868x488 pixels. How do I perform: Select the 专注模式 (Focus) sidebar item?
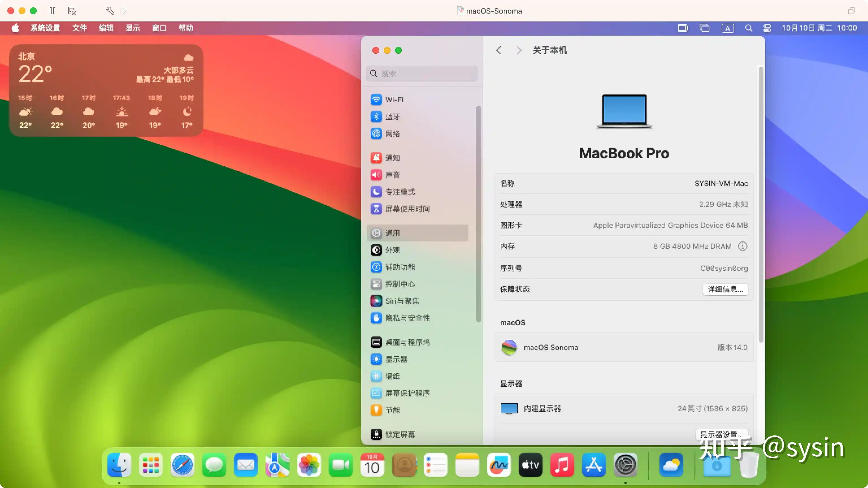pyautogui.click(x=401, y=192)
